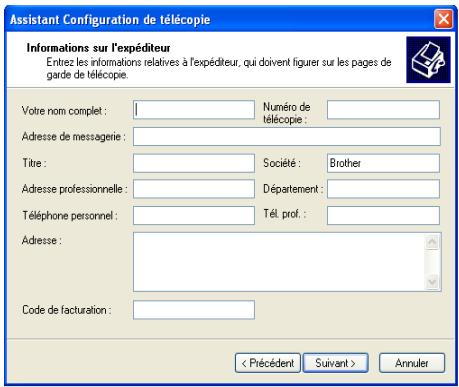Image resolution: width=459 pixels, height=387 pixels.
Task: Focus the Adresse professionnelle field
Action: pos(194,189)
